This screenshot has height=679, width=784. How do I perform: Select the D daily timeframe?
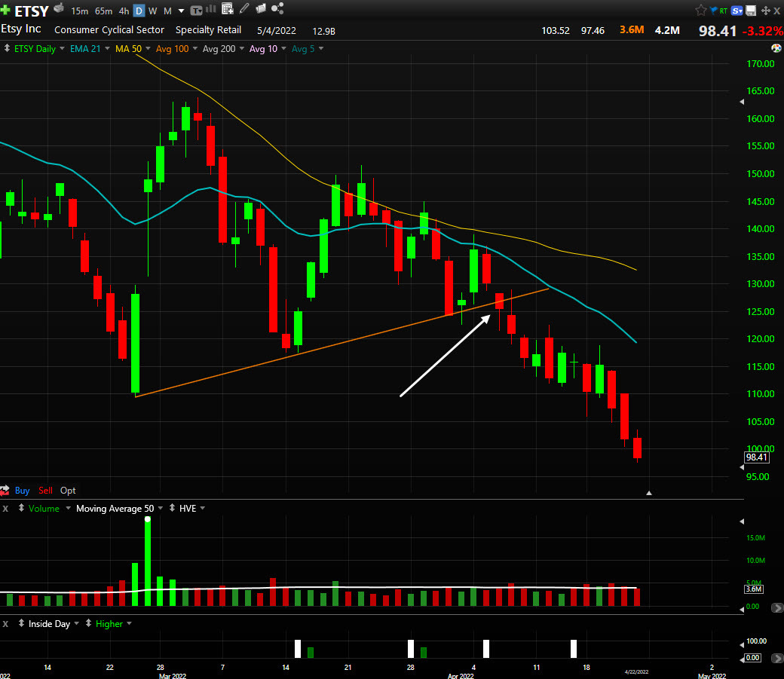pos(139,11)
